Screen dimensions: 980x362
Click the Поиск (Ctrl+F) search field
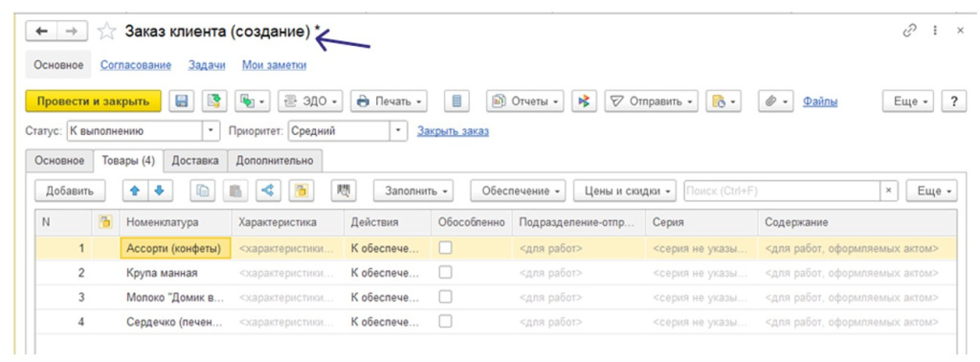[x=782, y=192]
